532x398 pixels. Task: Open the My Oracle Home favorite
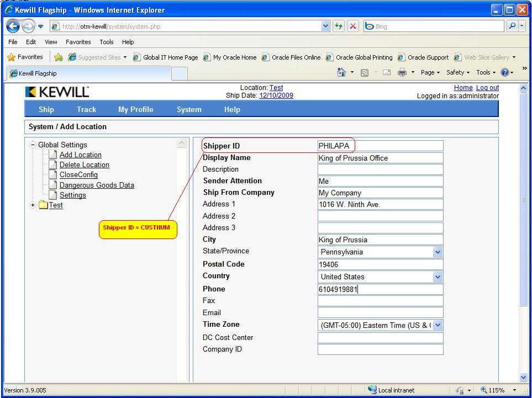230,57
